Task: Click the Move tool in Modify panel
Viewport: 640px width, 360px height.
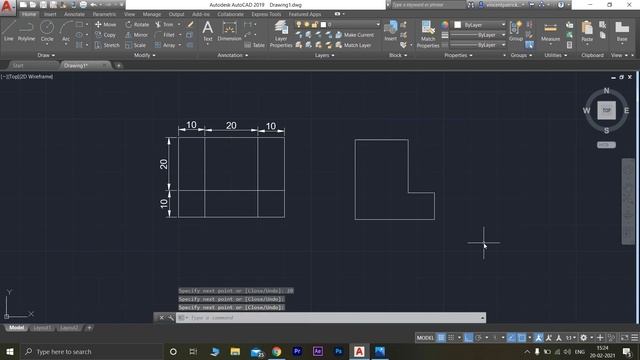Action: pos(105,24)
